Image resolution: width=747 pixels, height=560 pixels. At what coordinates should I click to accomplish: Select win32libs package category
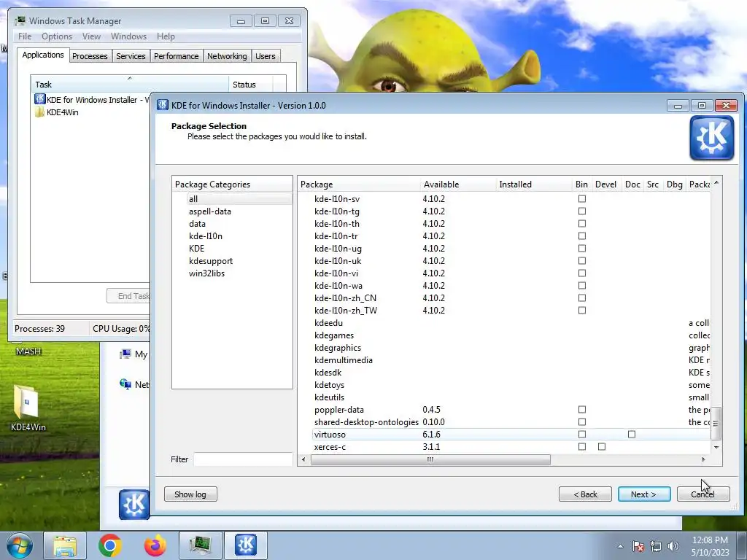(206, 273)
